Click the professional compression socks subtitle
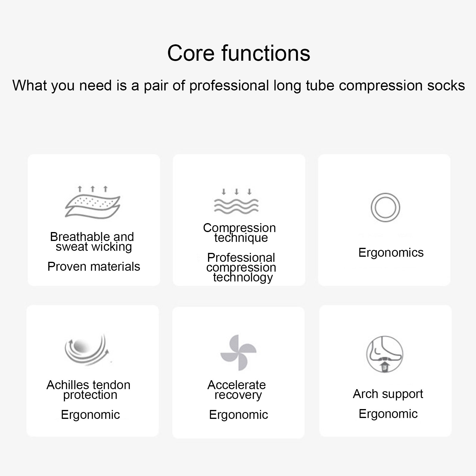 tap(239, 85)
